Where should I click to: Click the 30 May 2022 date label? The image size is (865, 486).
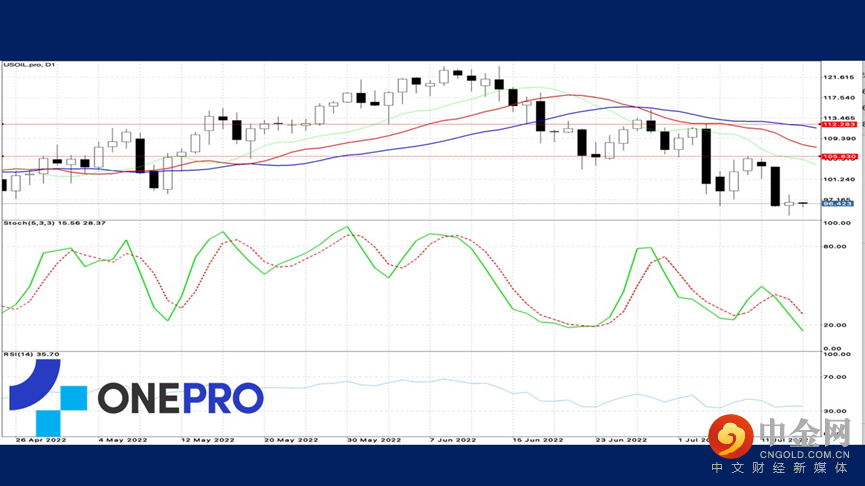coord(373,440)
